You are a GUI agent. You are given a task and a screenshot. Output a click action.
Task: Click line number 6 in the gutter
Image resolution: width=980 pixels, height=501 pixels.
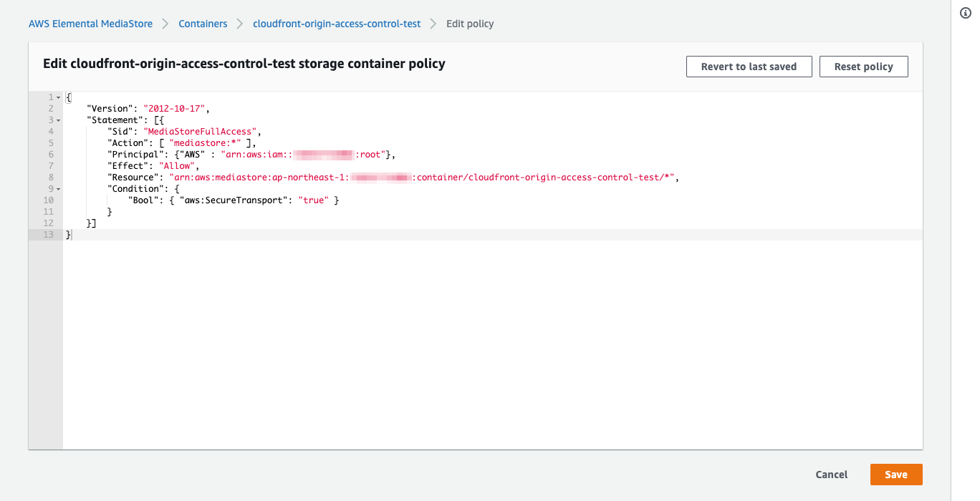point(51,155)
